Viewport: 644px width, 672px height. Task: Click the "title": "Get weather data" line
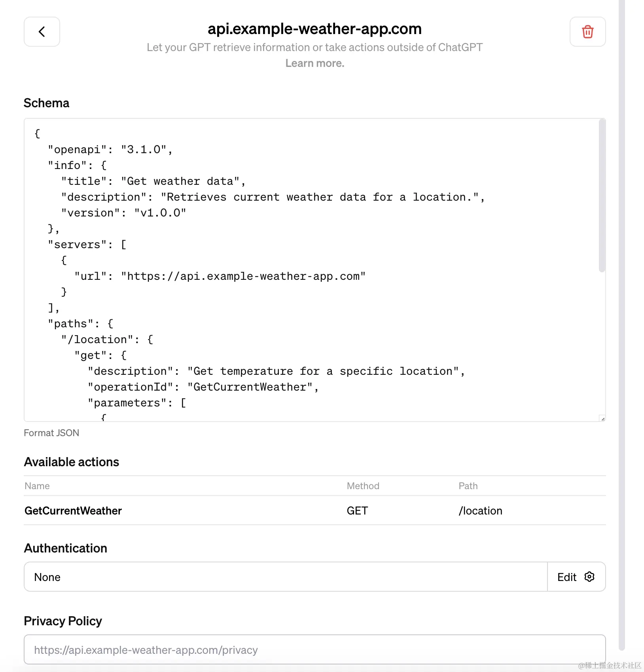(x=153, y=181)
